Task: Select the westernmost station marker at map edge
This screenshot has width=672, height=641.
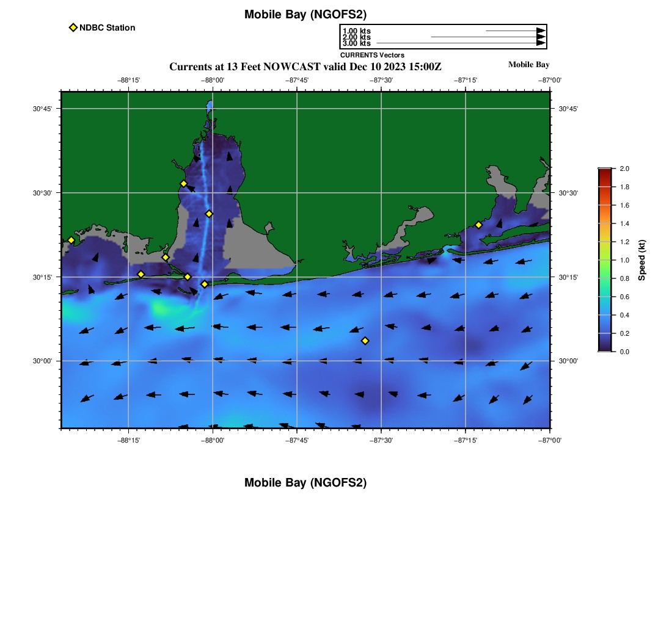Action: [71, 240]
